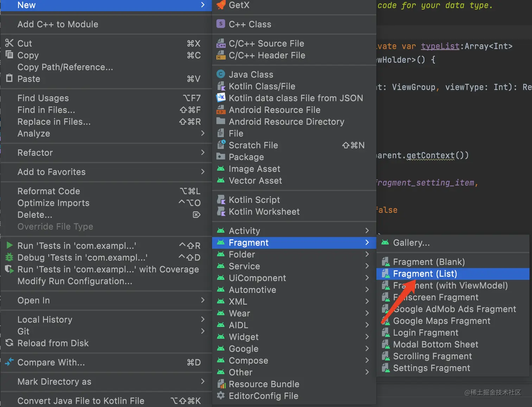Click Optimize Imports menu entry
This screenshot has height=407, width=532.
(53, 203)
